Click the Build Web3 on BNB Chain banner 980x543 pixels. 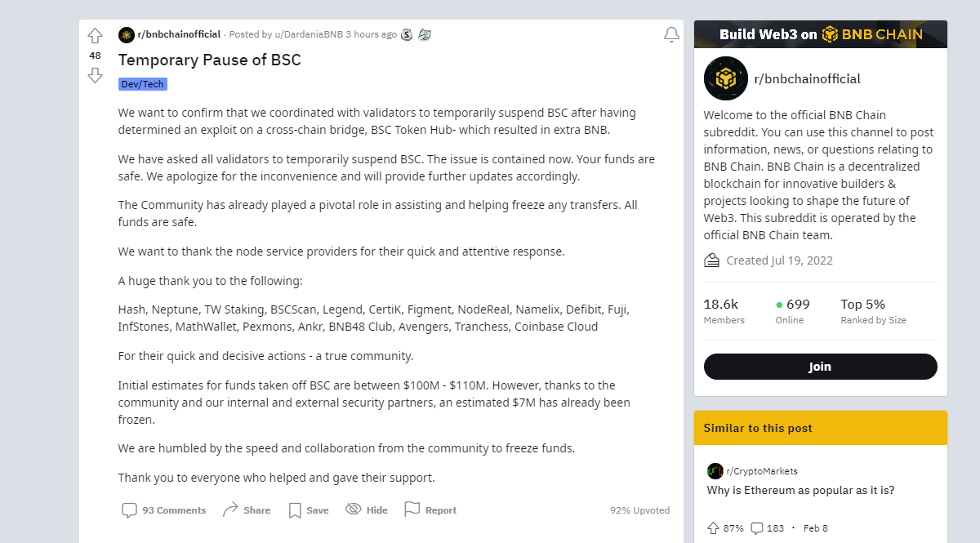[x=820, y=34]
